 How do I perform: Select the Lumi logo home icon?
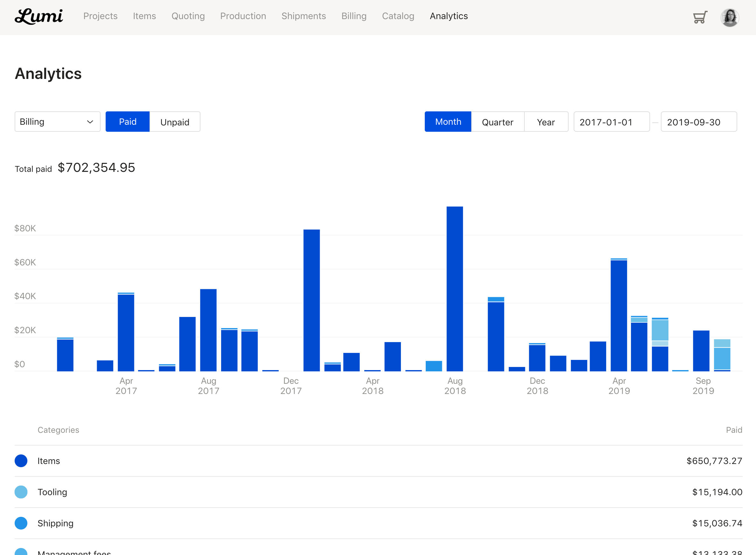[39, 16]
